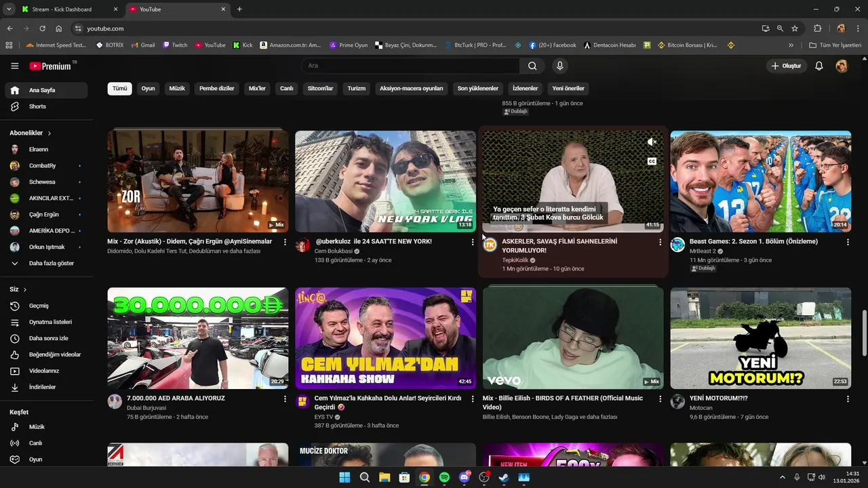Select the Tümü filter chip
868x488 pixels.
[x=119, y=89]
